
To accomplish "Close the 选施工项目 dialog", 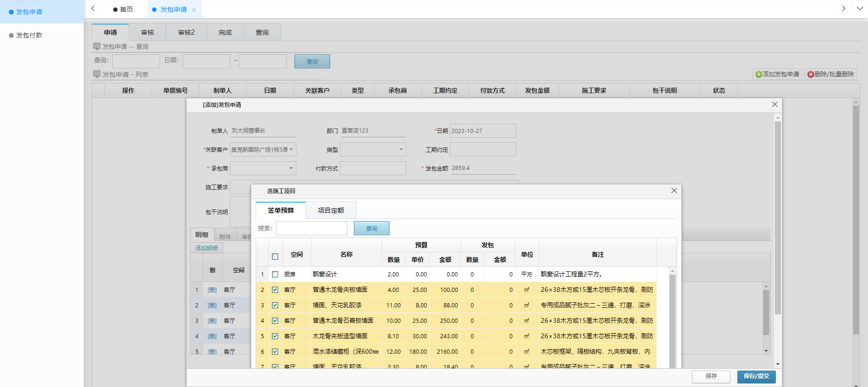I will coord(674,191).
